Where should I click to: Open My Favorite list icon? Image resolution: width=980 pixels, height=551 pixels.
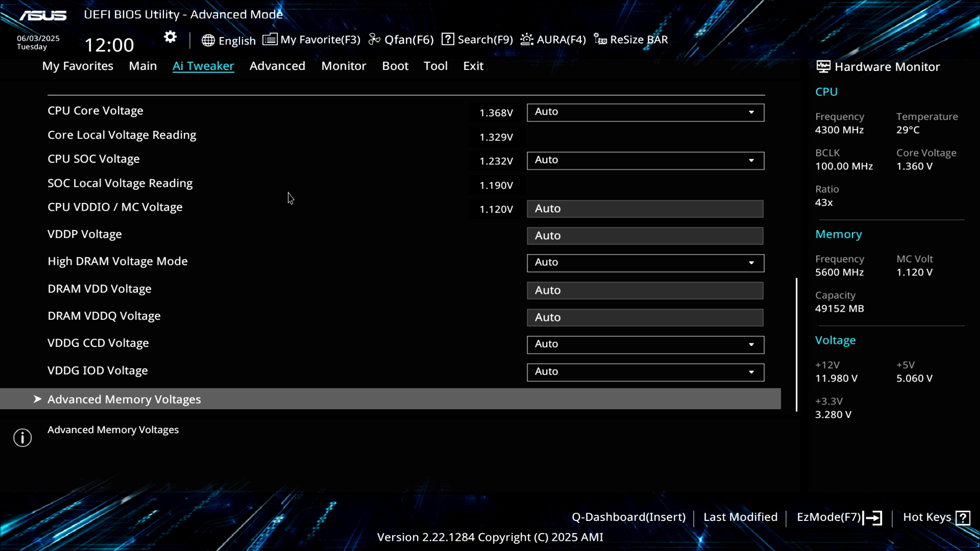point(269,39)
